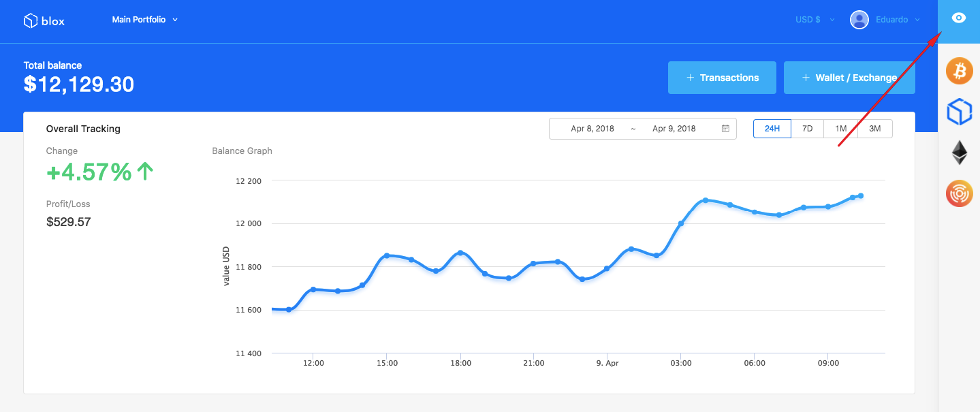
Task: Click the Wallet / Exchange button
Action: point(849,77)
